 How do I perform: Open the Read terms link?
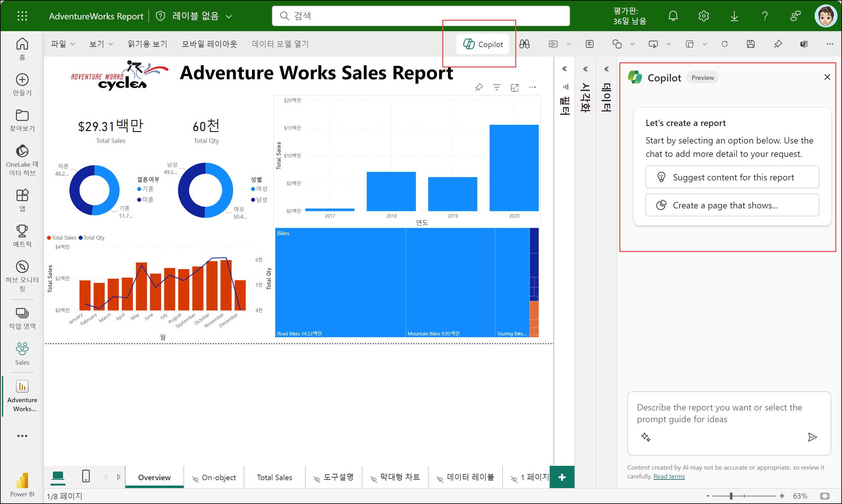[669, 477]
